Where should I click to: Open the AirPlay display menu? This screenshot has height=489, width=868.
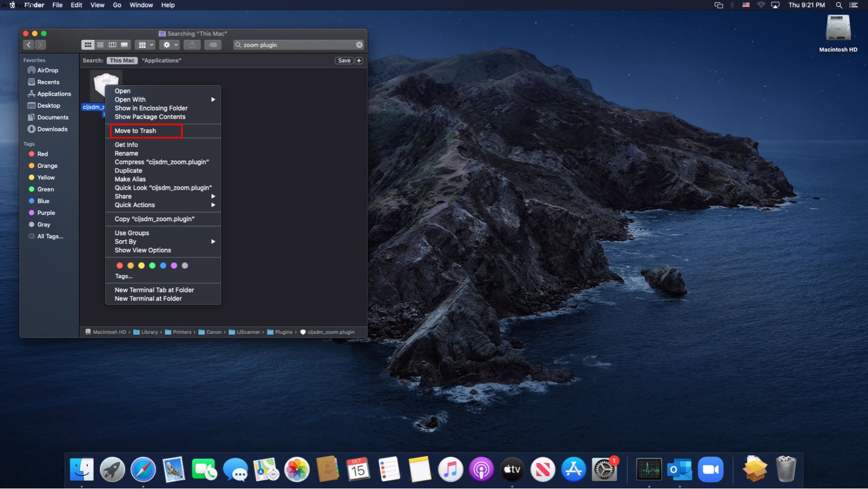coord(775,5)
